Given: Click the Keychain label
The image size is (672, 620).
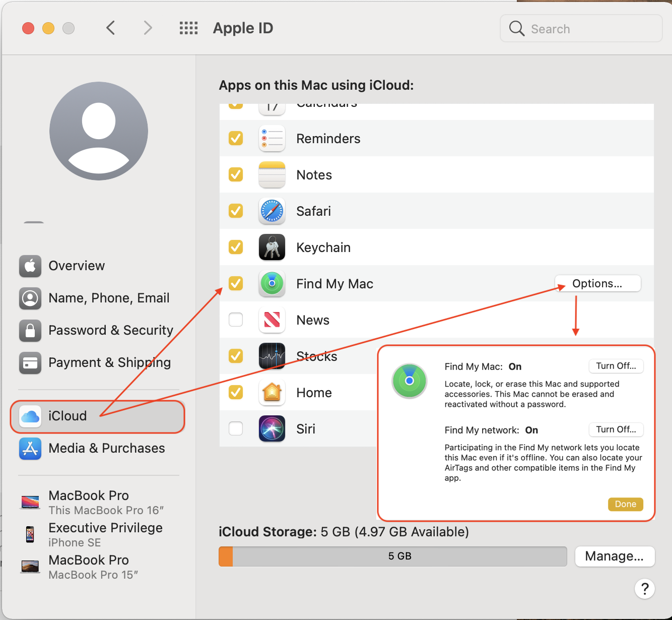Looking at the screenshot, I should pos(323,247).
